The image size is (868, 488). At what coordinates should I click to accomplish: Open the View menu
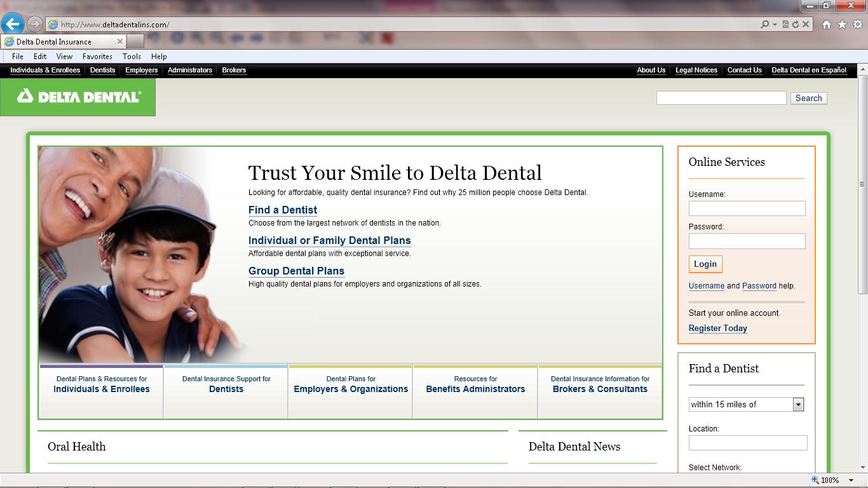[x=64, y=56]
